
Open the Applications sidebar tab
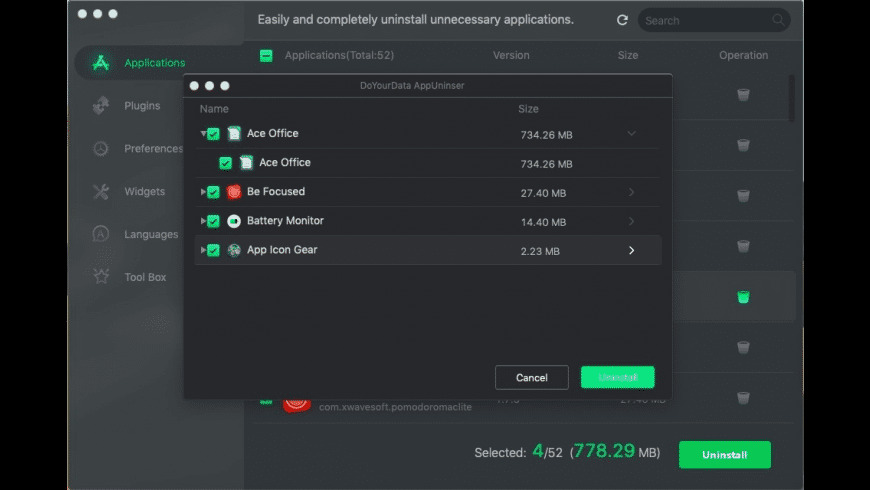[x=154, y=63]
